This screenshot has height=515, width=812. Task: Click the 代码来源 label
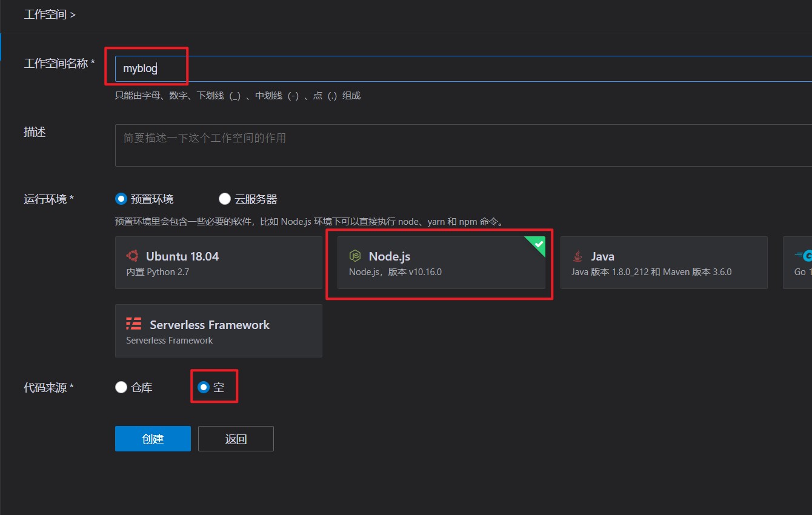coord(48,387)
